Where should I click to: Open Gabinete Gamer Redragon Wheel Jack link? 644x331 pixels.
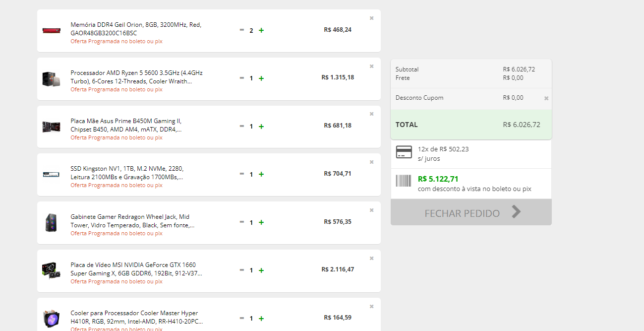pos(132,221)
